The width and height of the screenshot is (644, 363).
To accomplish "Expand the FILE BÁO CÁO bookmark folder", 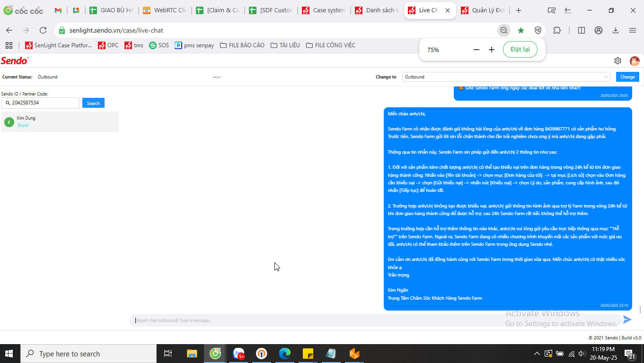I will click(x=242, y=45).
